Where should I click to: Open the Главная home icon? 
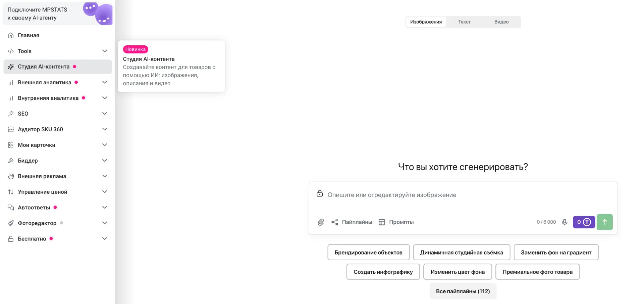pyautogui.click(x=11, y=36)
